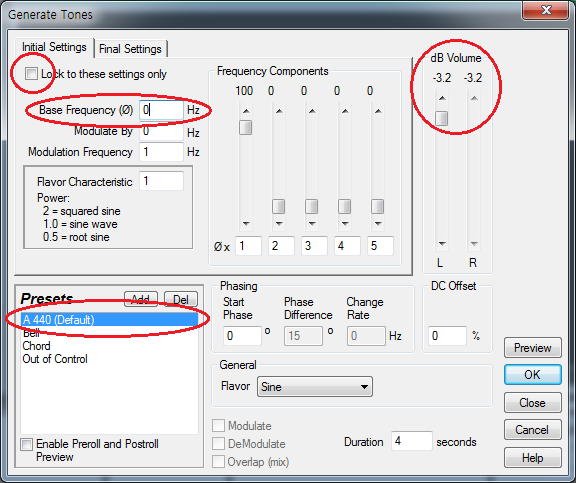The width and height of the screenshot is (576, 483).
Task: Click up arrow of slider above multiplier 2
Action: (x=279, y=111)
